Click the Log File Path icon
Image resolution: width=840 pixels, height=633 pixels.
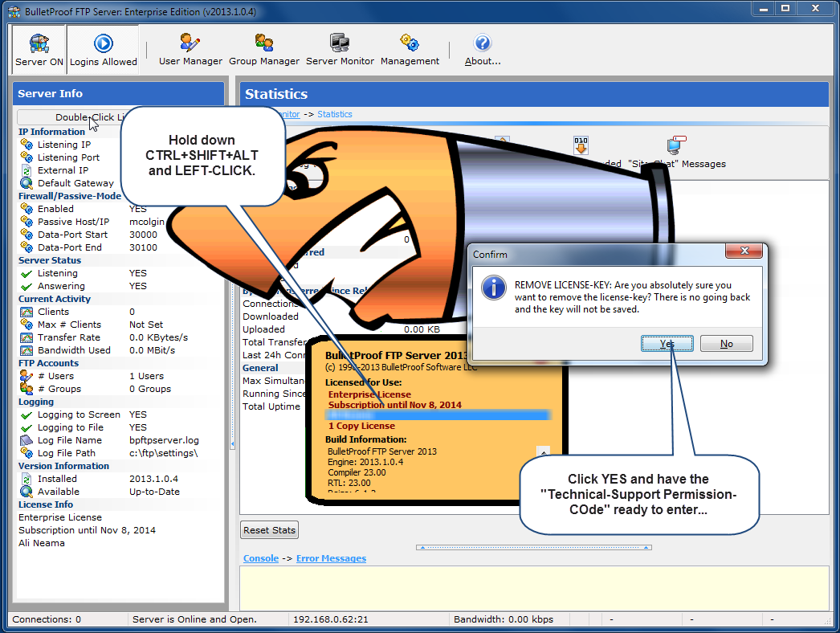(x=27, y=453)
